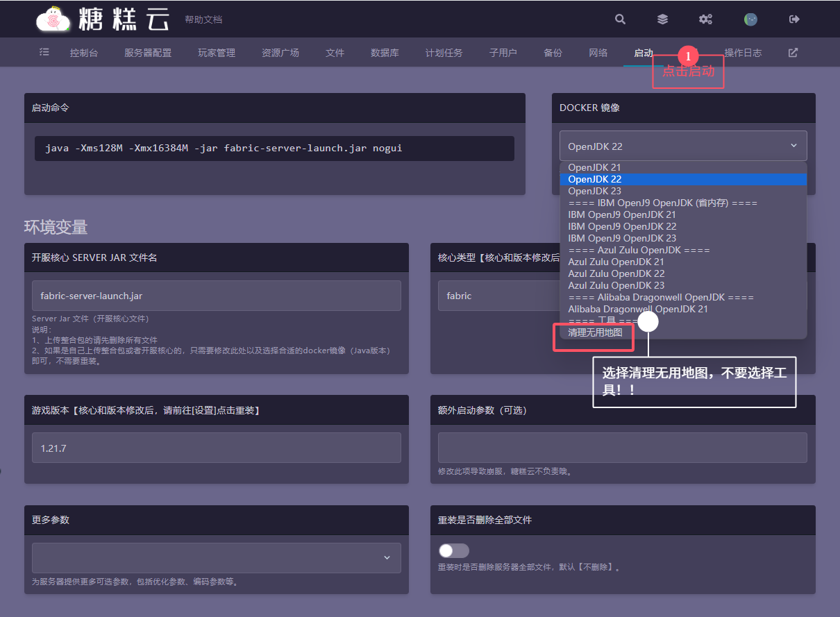Toggle the 重装是否删除全部文件 switch
Screen dimensions: 840x617
[454, 550]
